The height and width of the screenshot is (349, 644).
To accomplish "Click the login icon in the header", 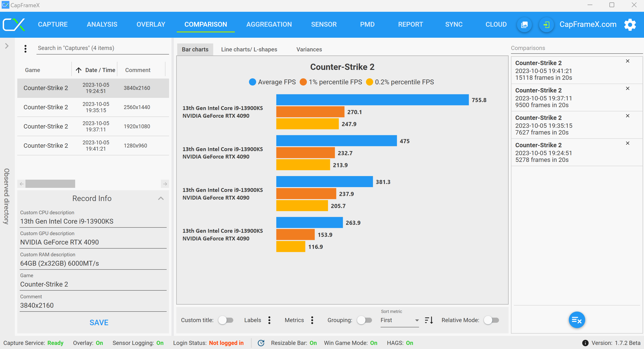I will pyautogui.click(x=546, y=24).
